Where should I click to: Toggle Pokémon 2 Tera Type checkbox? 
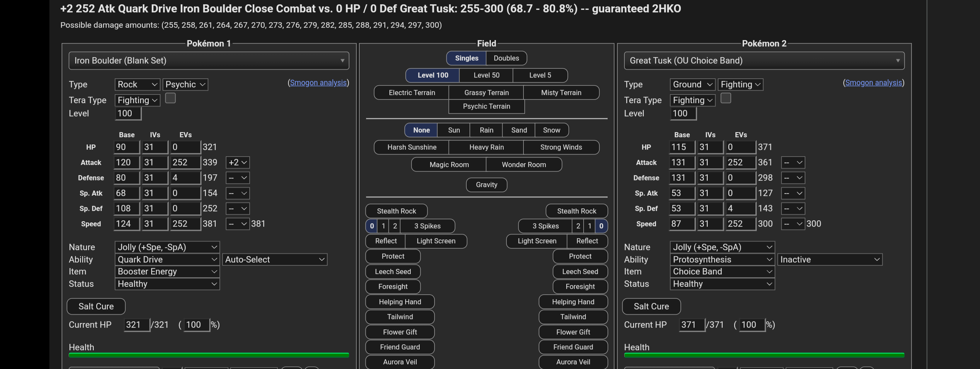(726, 98)
